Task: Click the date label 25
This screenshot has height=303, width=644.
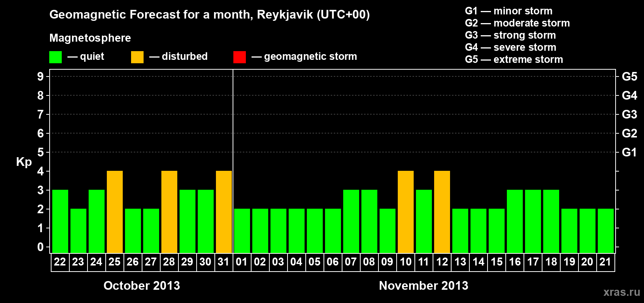Action: coord(114,262)
